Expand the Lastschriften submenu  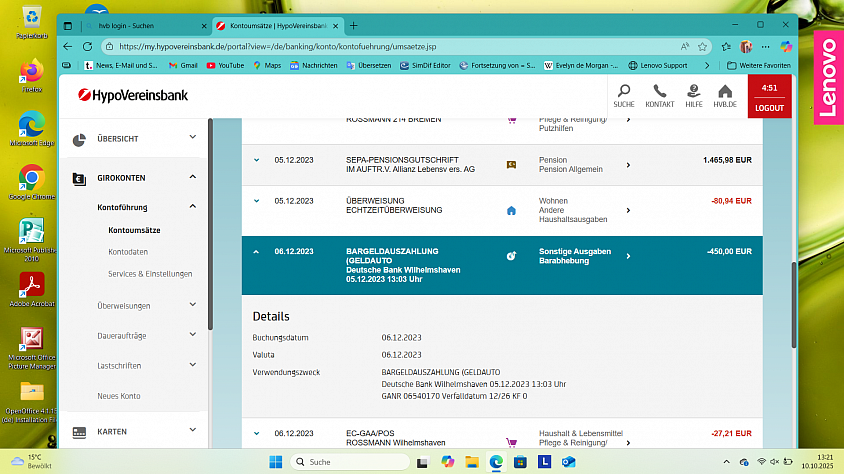[x=193, y=365]
